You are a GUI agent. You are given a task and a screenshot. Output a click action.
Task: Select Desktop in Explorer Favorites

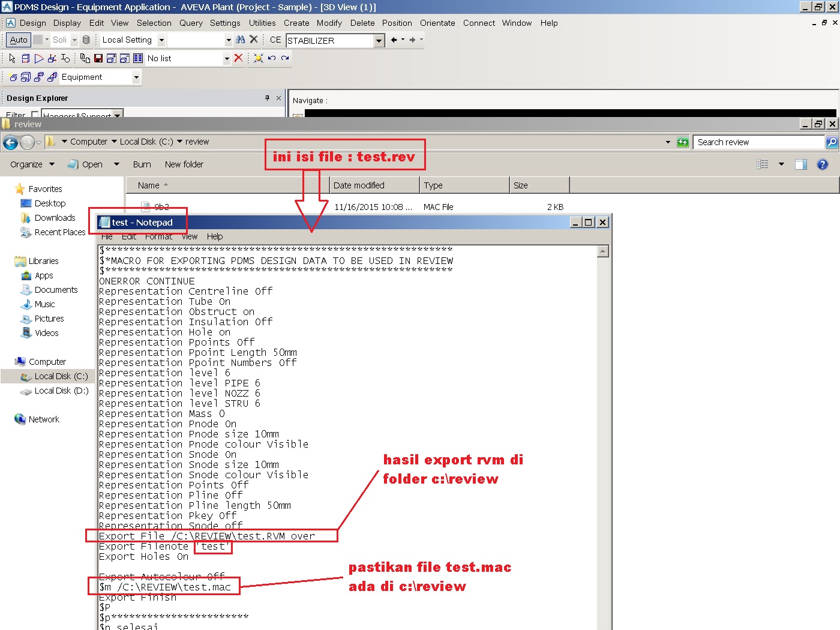click(x=50, y=203)
